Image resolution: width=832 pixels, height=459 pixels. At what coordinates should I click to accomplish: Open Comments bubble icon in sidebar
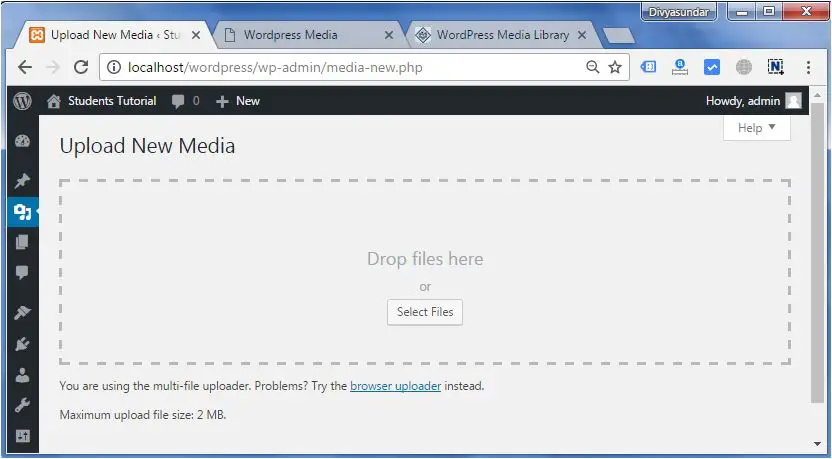(22, 272)
